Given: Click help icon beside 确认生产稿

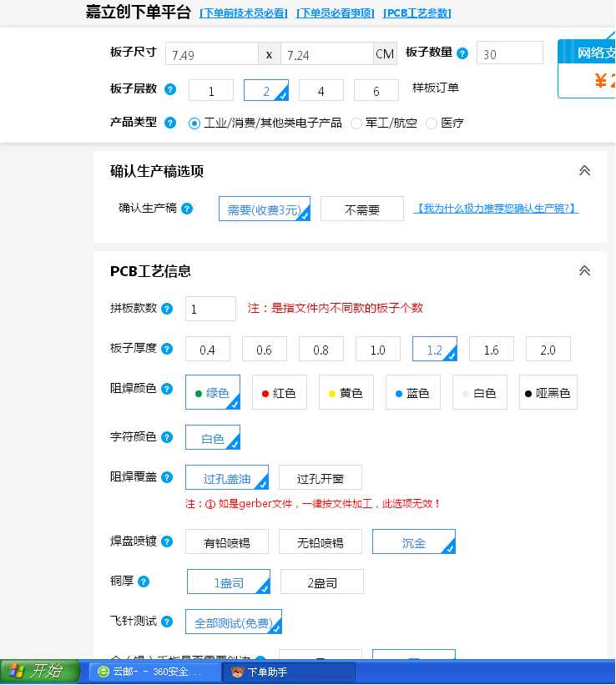Looking at the screenshot, I should pos(187,209).
